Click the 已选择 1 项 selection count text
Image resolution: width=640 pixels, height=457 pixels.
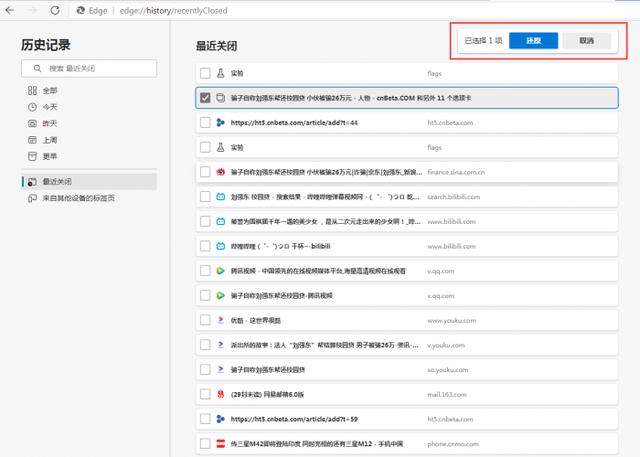pyautogui.click(x=483, y=40)
